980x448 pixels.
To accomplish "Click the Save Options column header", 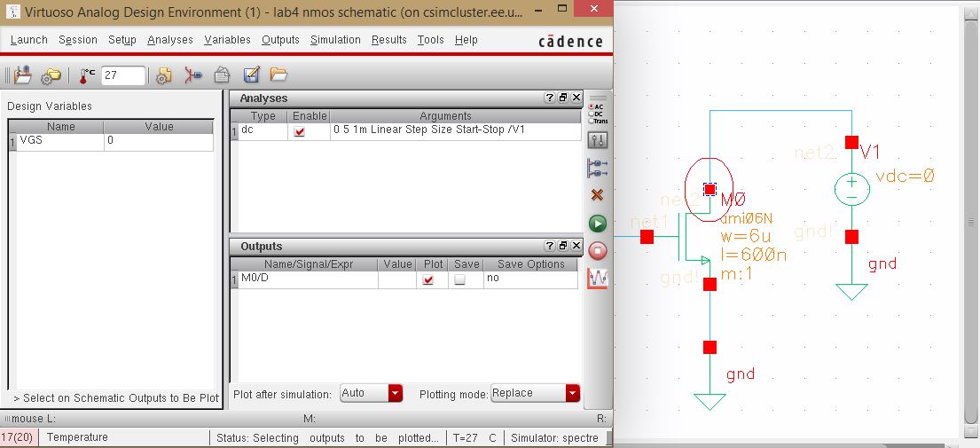I will [530, 264].
